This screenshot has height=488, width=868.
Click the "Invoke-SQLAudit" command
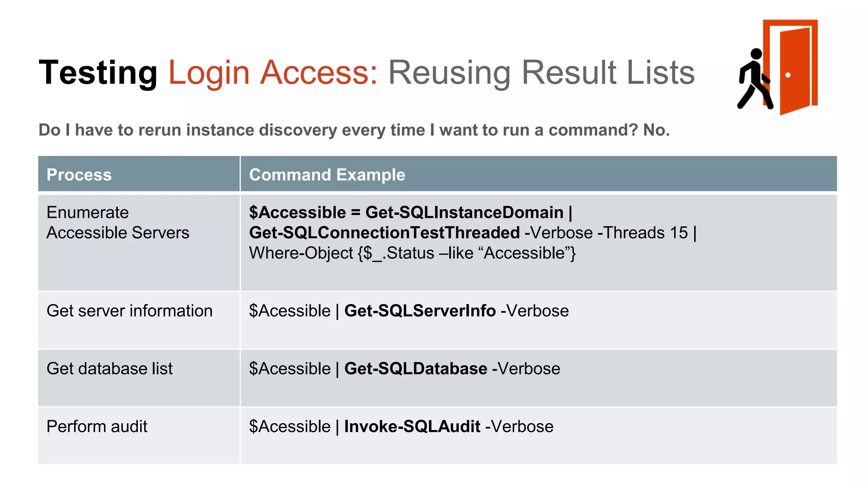pos(412,427)
